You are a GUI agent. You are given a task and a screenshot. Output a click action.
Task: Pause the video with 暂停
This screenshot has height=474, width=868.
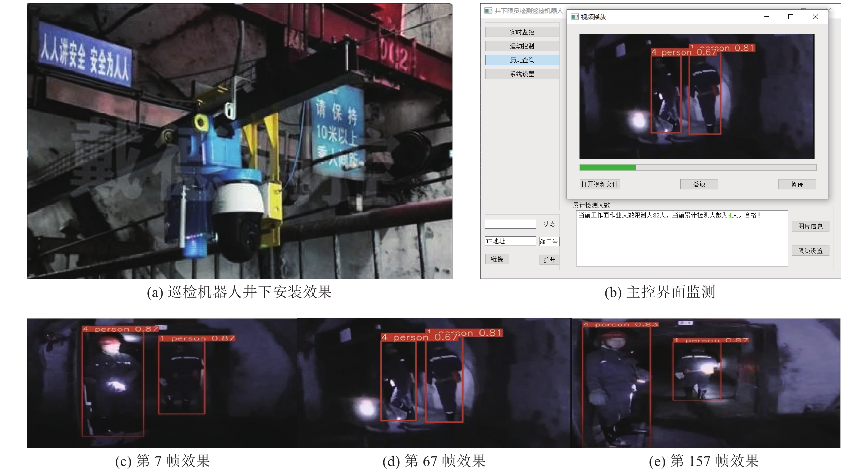pyautogui.click(x=797, y=184)
